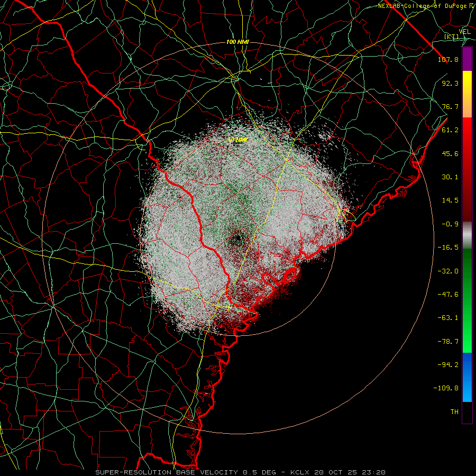Select the blue segment of the color bar
Image resolution: width=476 pixels, height=476 pixels.
point(467,377)
